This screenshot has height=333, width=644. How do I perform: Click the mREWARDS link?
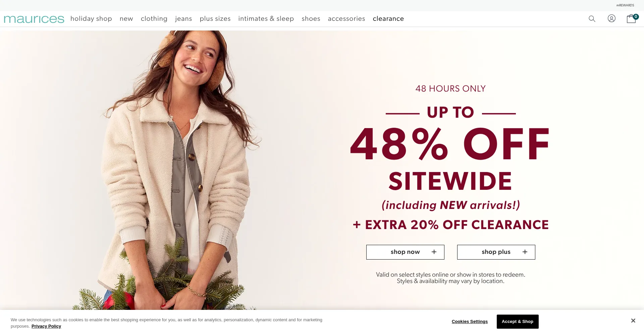625,5
